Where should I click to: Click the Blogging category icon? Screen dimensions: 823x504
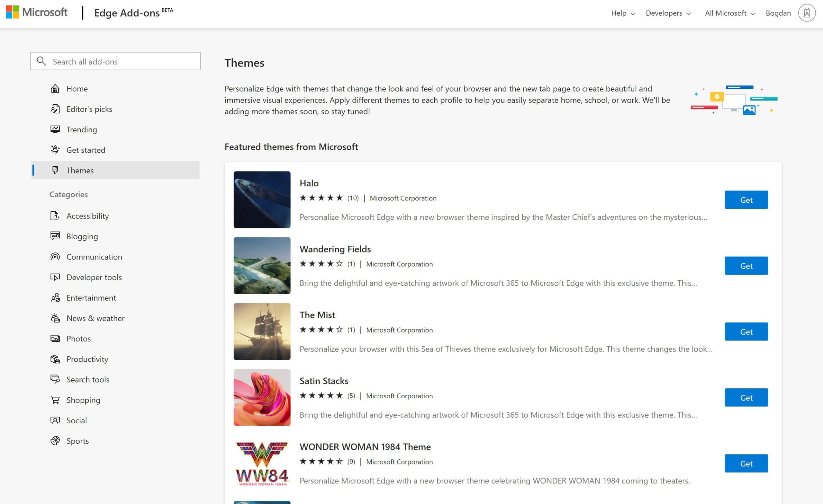click(x=55, y=236)
